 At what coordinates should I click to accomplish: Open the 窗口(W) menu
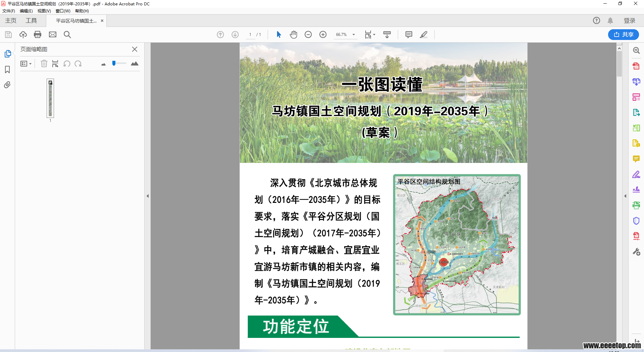coord(63,11)
